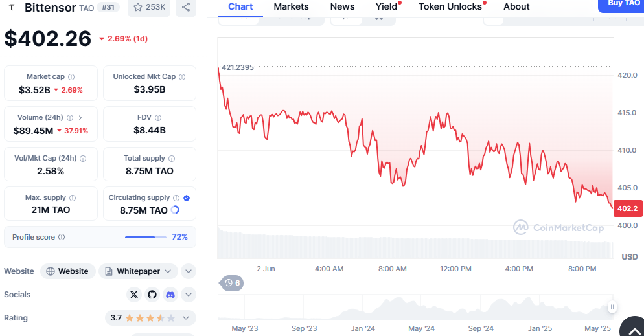Click the Market cap info icon

click(x=71, y=77)
